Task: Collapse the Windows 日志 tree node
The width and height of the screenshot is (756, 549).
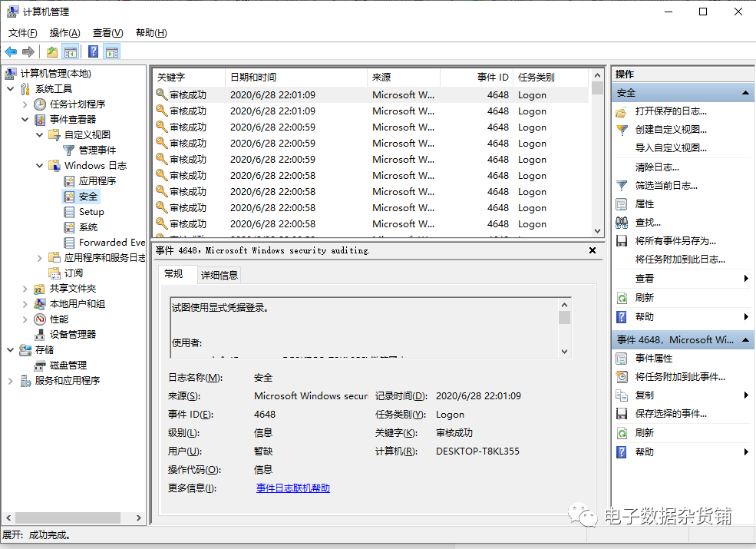Action: (x=40, y=165)
